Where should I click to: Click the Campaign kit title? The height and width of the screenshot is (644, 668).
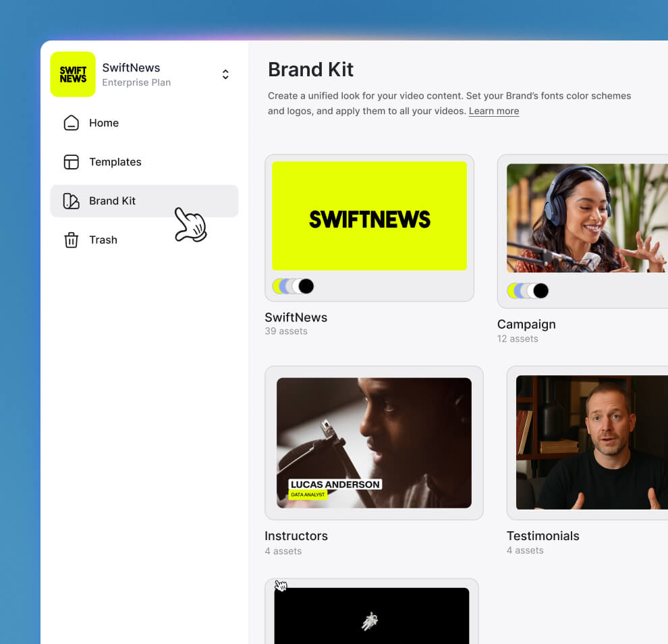coord(526,325)
